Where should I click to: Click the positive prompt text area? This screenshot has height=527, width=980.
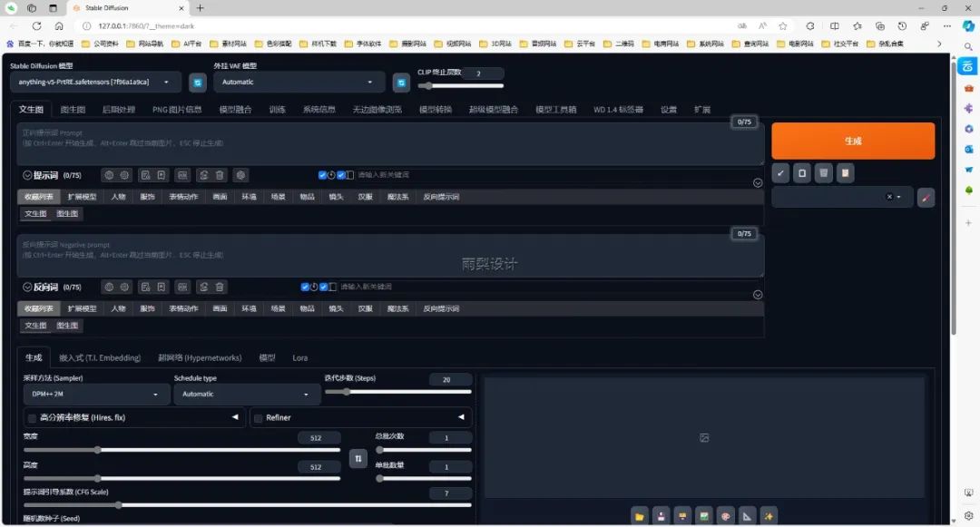click(x=390, y=144)
